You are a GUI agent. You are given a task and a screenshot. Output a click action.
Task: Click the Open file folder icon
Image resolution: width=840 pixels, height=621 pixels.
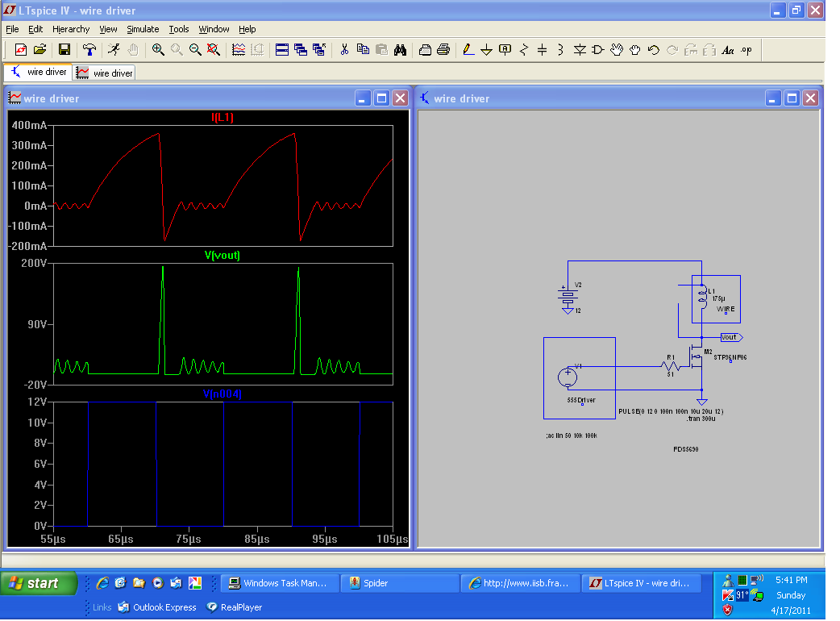click(40, 50)
